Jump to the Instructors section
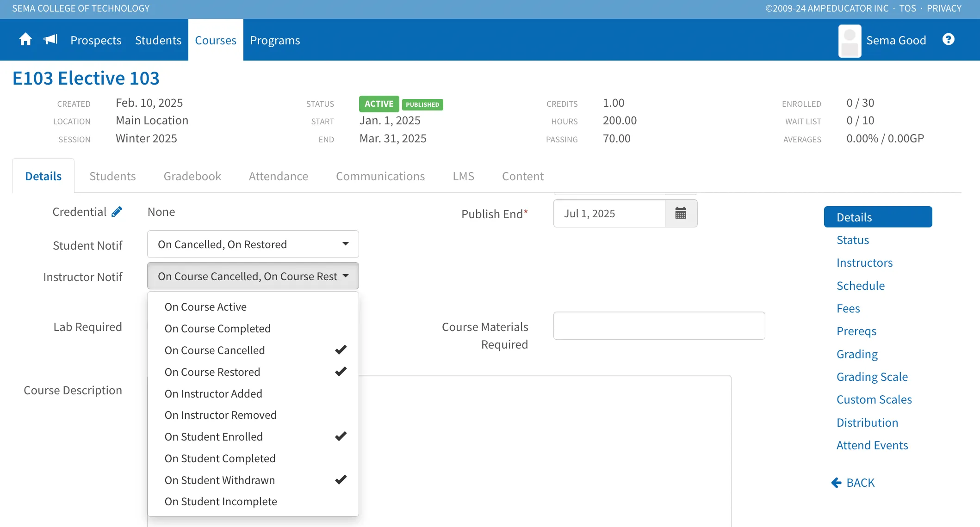980x527 pixels. (864, 263)
